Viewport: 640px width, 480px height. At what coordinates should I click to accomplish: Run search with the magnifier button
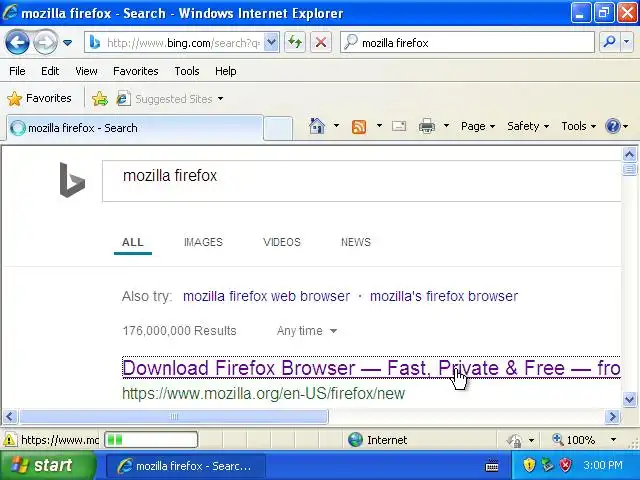click(609, 42)
